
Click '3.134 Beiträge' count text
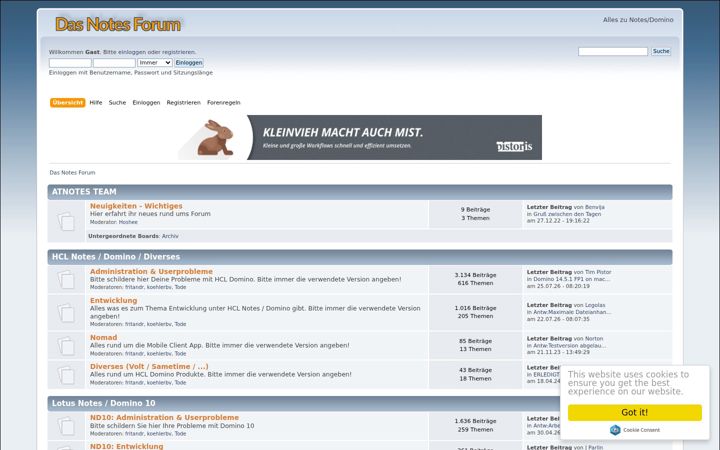(475, 275)
